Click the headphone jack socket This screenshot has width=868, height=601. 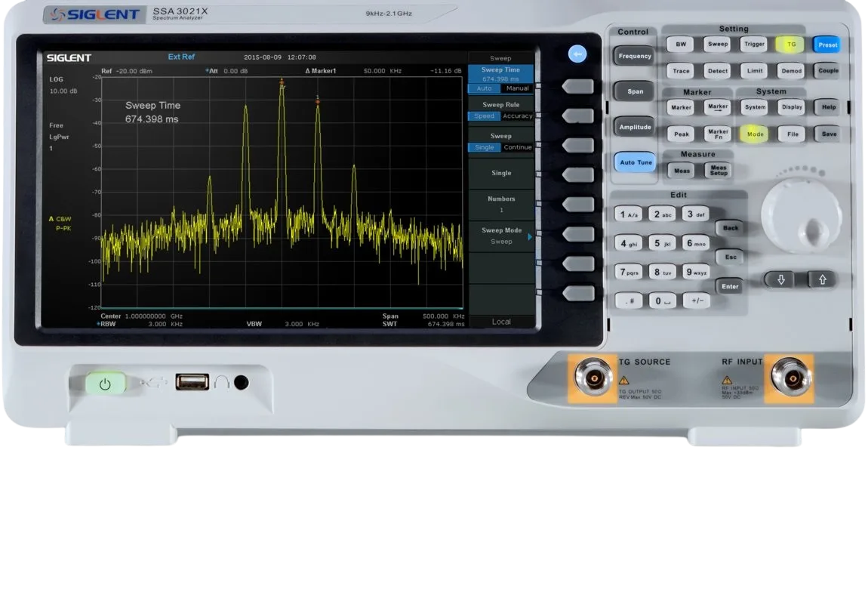click(x=242, y=383)
